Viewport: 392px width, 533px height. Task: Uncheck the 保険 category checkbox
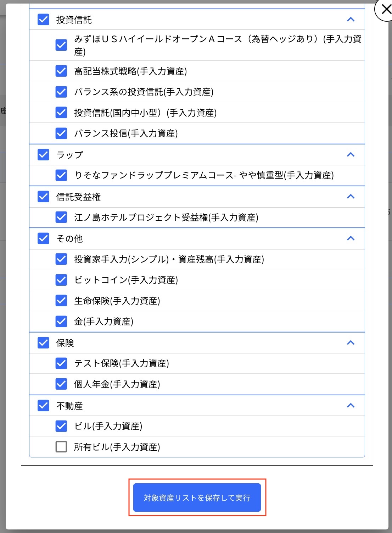pyautogui.click(x=43, y=343)
